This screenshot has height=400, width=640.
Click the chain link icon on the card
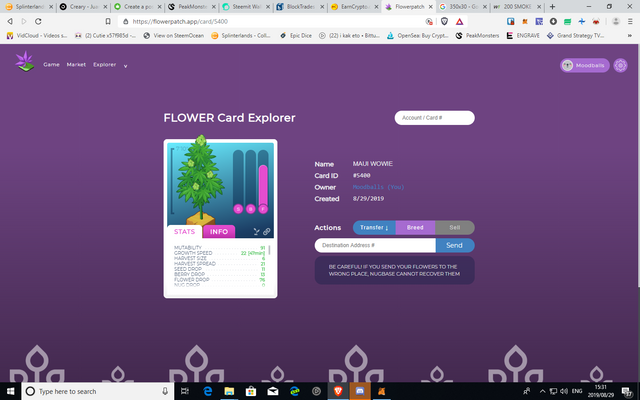pyautogui.click(x=267, y=232)
